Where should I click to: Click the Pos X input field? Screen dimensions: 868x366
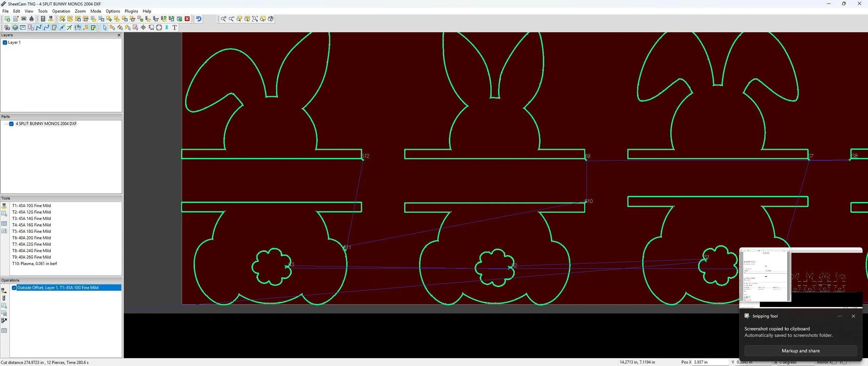710,362
